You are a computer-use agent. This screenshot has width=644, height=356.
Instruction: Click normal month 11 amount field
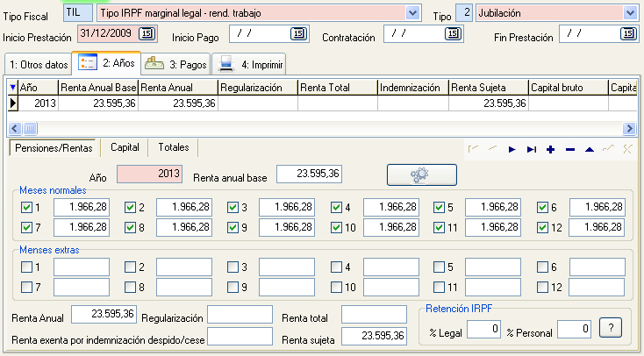(x=493, y=227)
